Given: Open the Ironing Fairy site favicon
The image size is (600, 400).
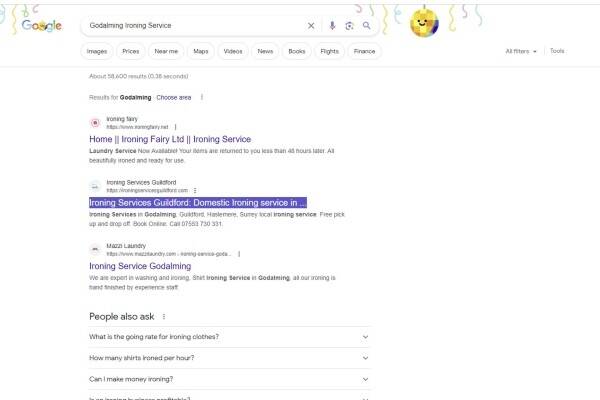Looking at the screenshot, I should point(95,123).
